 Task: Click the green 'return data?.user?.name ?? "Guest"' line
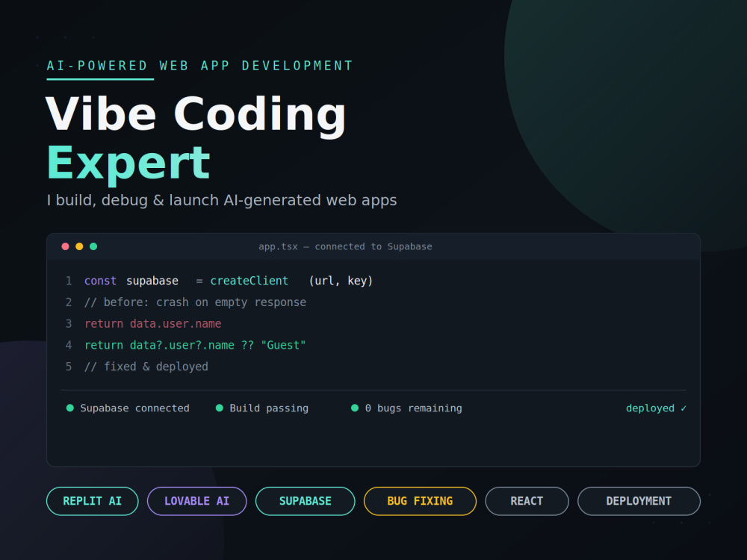195,345
